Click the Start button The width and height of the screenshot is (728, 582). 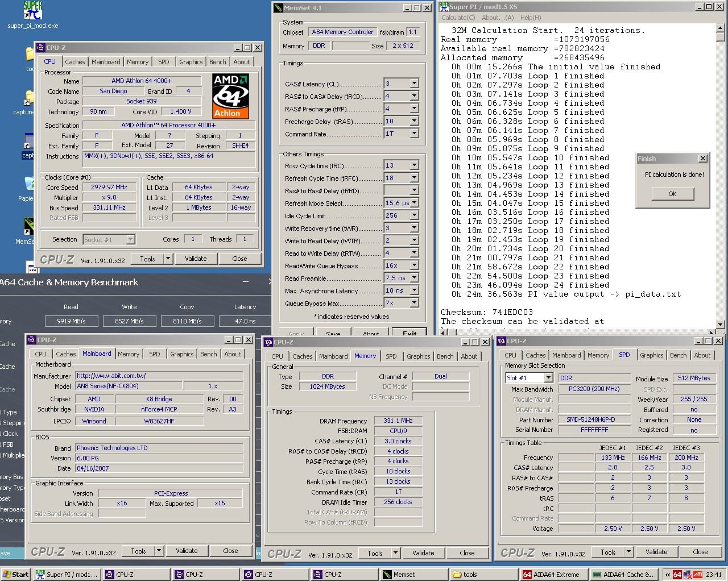[15, 575]
